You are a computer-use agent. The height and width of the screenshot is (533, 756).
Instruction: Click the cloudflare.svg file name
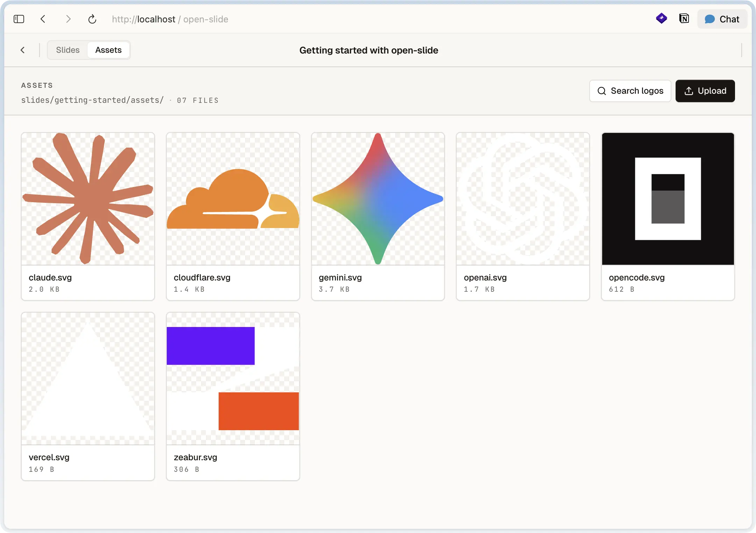pyautogui.click(x=202, y=277)
